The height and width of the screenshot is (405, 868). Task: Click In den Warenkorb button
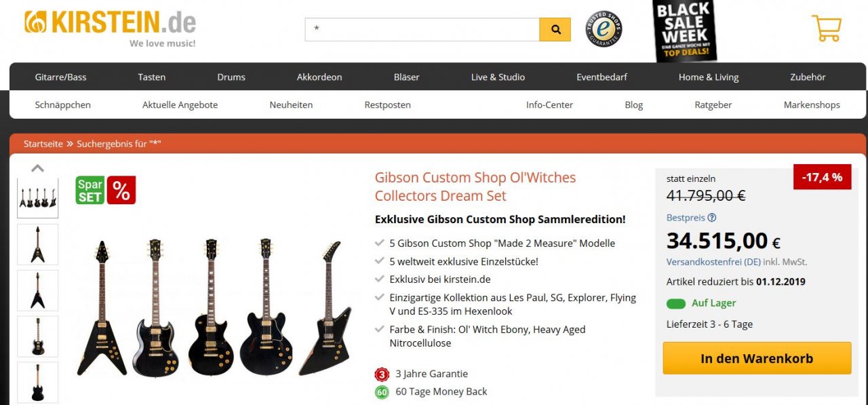(757, 358)
